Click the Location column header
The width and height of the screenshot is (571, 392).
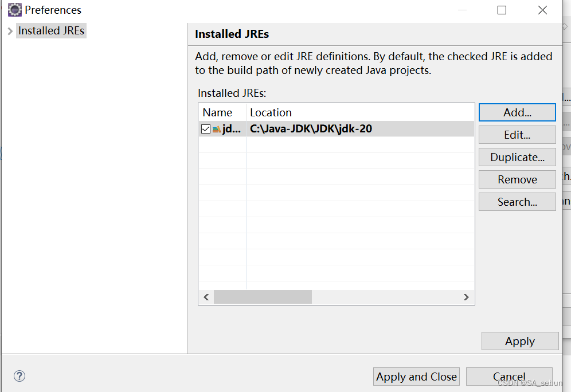pyautogui.click(x=271, y=112)
